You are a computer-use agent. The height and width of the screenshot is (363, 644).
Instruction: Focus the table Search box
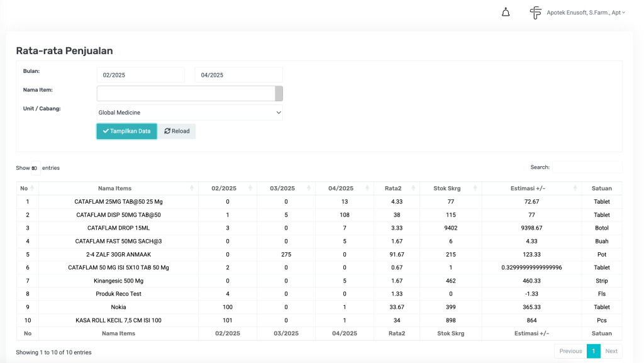tap(587, 167)
